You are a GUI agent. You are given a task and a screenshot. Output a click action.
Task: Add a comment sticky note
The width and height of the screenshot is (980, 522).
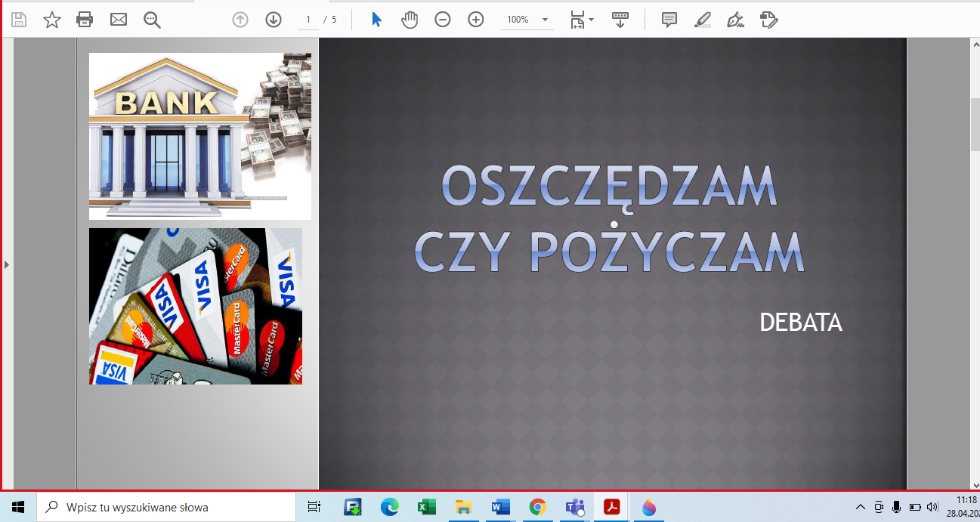669,20
